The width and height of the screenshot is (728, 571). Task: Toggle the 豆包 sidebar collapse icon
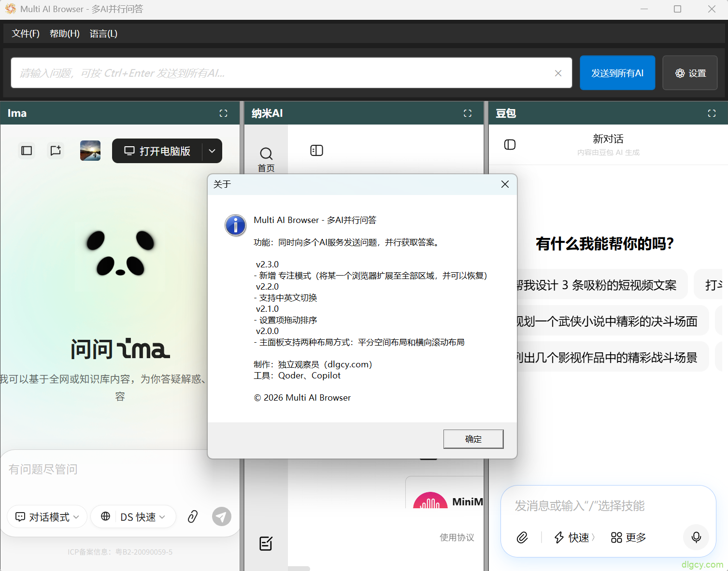click(510, 145)
